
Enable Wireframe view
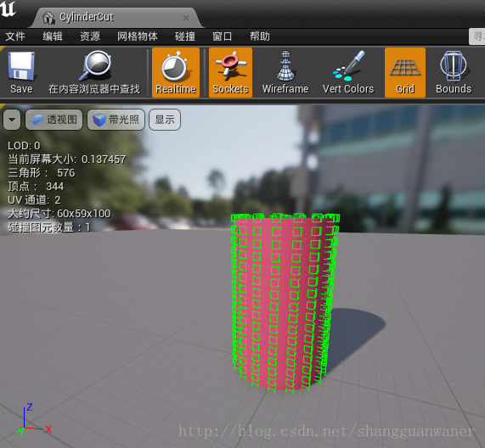coord(285,73)
